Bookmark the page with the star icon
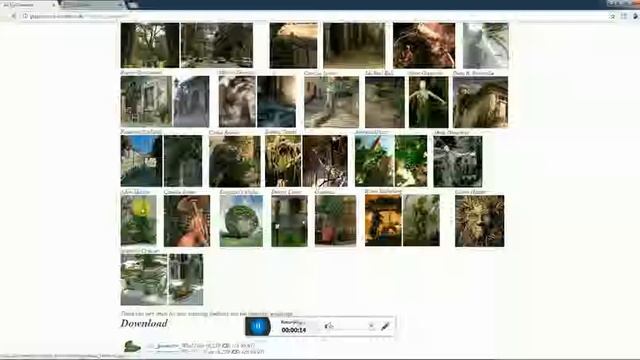Image resolution: width=640 pixels, height=360 pixels. [x=612, y=16]
